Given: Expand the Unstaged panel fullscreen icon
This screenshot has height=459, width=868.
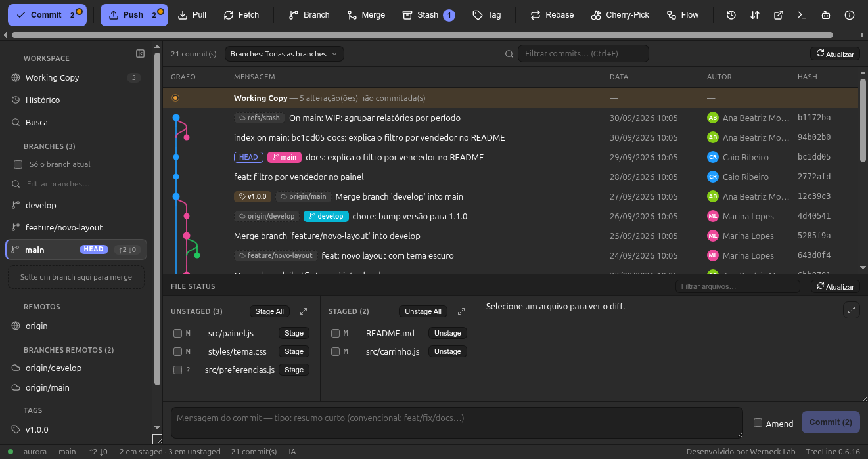Looking at the screenshot, I should 304,311.
